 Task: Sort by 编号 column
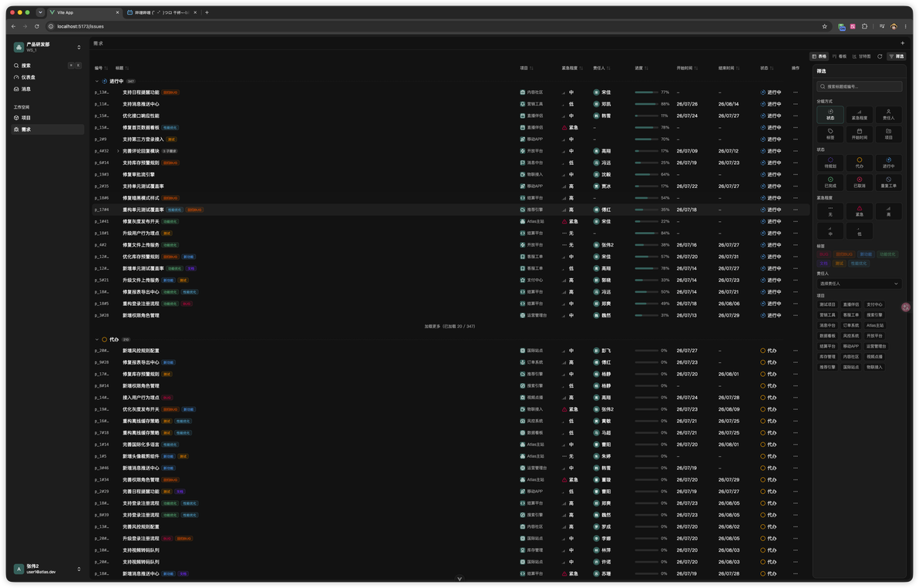[102, 69]
